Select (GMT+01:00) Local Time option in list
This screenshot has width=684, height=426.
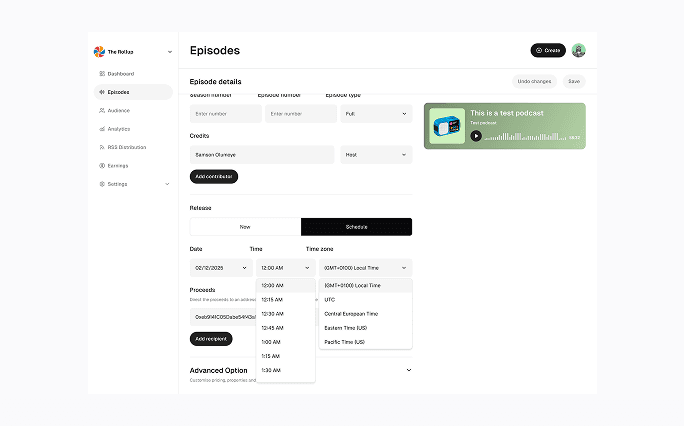(x=366, y=286)
